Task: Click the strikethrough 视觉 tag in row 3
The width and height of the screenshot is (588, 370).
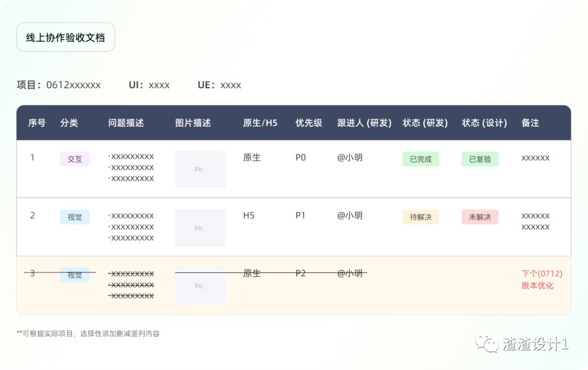Action: pos(75,275)
